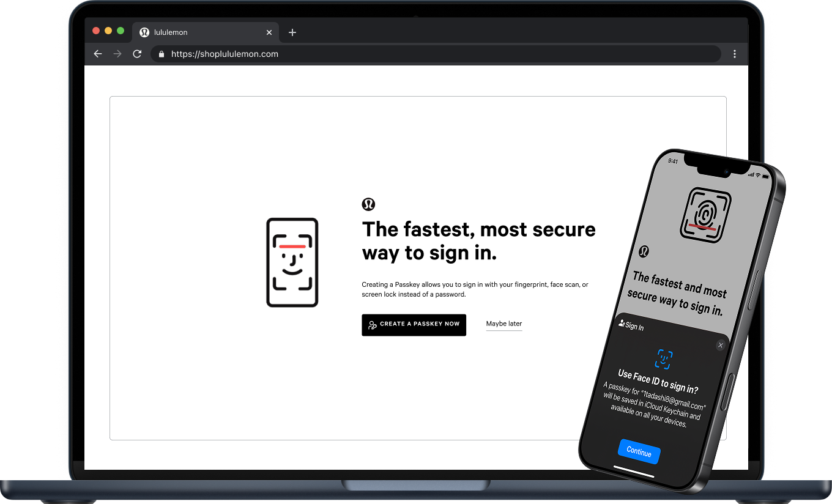This screenshot has height=504, width=832.
Task: Click the face scan phone illustration
Action: 292,262
